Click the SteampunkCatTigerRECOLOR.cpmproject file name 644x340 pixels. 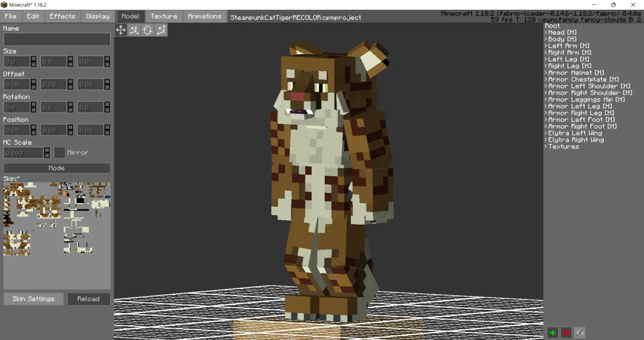pyautogui.click(x=296, y=17)
